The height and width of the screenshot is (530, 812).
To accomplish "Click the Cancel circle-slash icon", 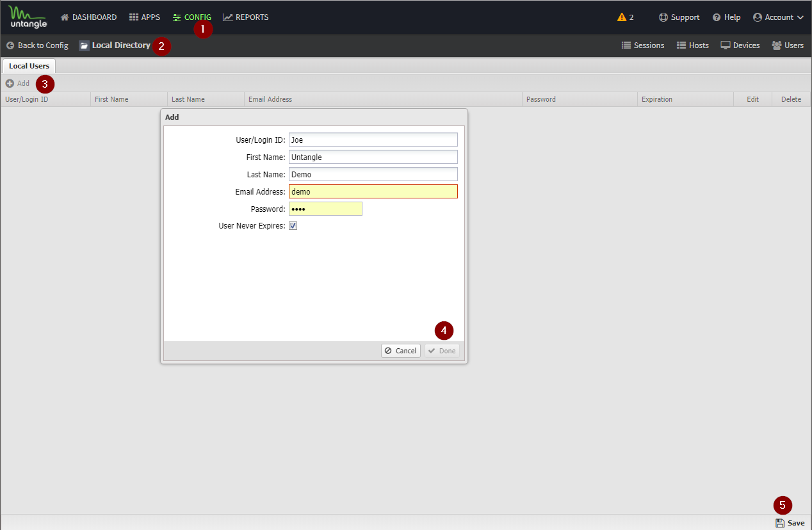I will [x=388, y=351].
